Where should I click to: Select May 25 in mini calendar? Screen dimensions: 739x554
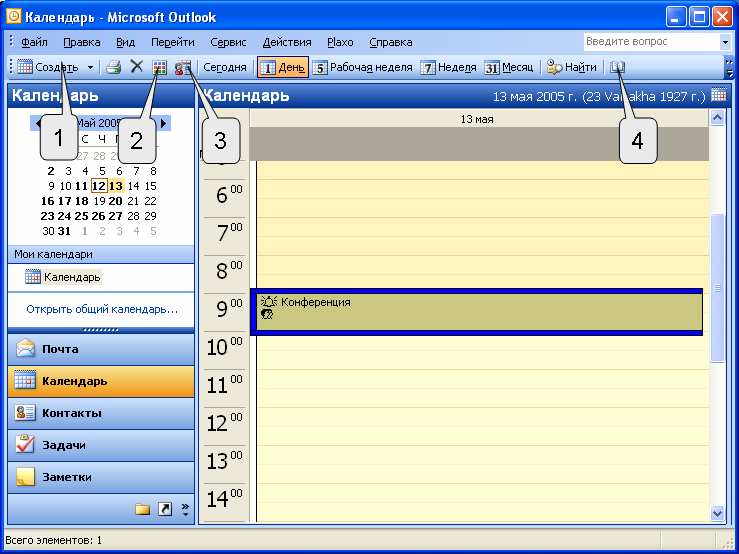(81, 216)
